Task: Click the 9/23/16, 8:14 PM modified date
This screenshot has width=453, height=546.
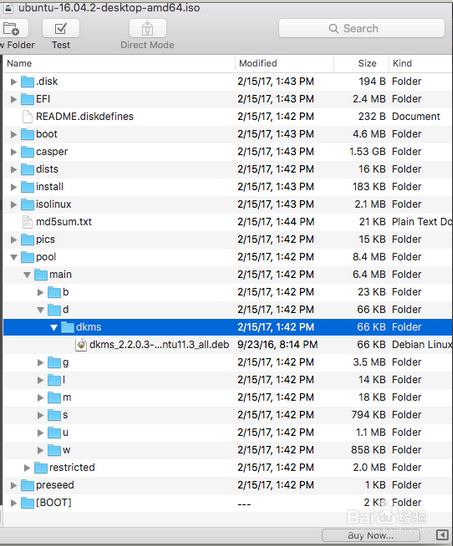Action: (x=278, y=345)
